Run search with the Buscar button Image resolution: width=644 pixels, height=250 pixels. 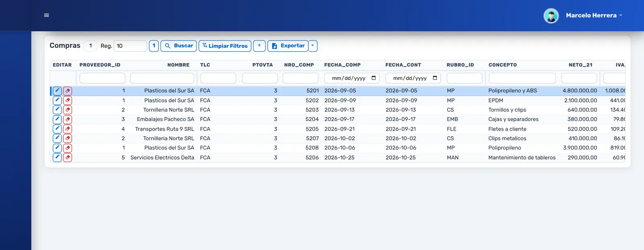tap(179, 46)
